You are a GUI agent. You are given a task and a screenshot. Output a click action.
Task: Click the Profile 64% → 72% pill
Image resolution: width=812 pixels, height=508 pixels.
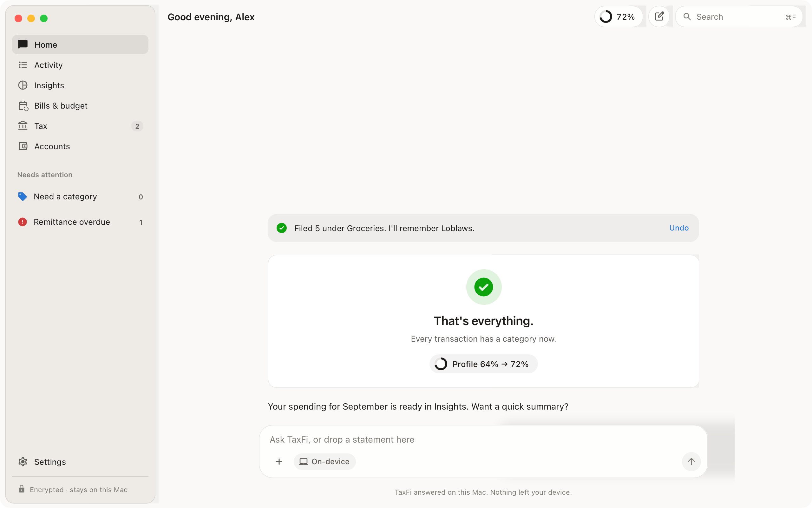tap(483, 364)
